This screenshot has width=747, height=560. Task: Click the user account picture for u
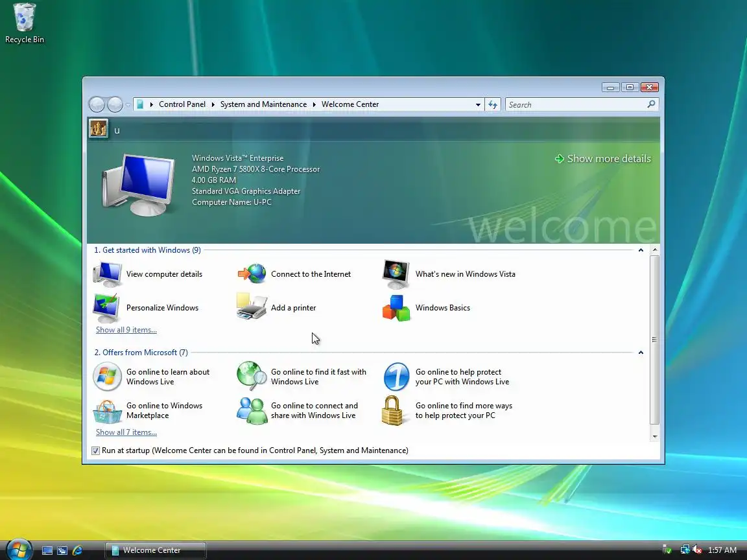point(99,128)
